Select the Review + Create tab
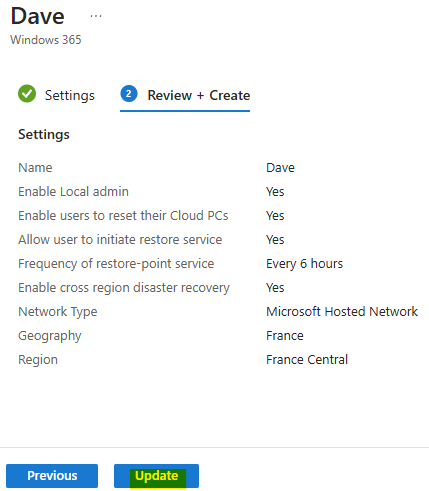The width and height of the screenshot is (429, 491). (185, 95)
